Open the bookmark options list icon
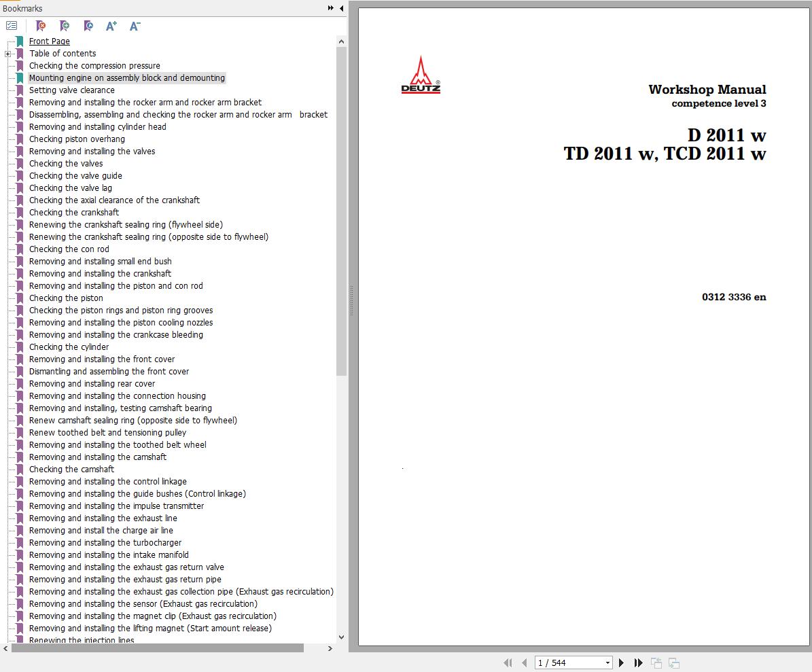812x672 pixels. click(12, 25)
